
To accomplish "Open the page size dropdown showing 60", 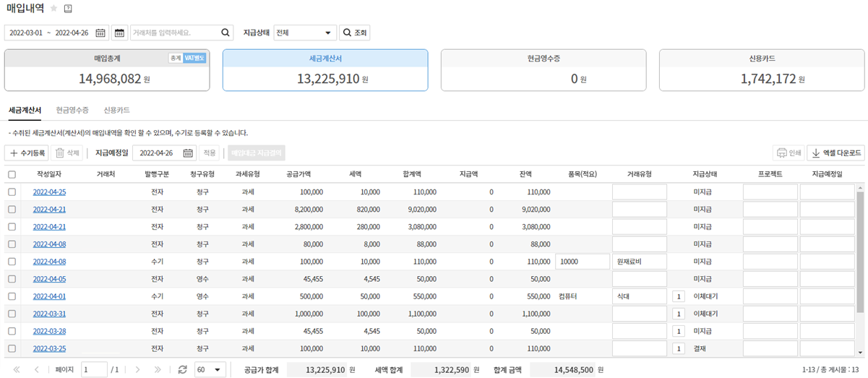I will [210, 369].
